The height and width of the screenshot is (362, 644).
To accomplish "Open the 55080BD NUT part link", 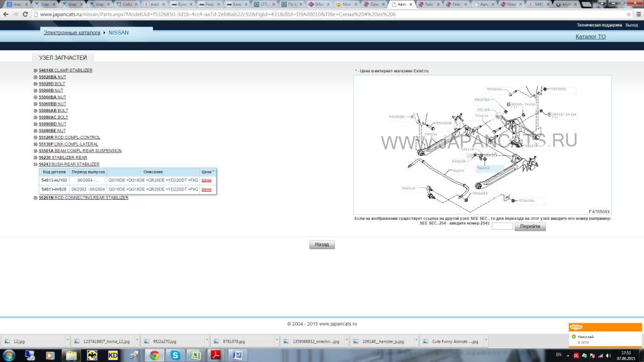I will coord(52,124).
